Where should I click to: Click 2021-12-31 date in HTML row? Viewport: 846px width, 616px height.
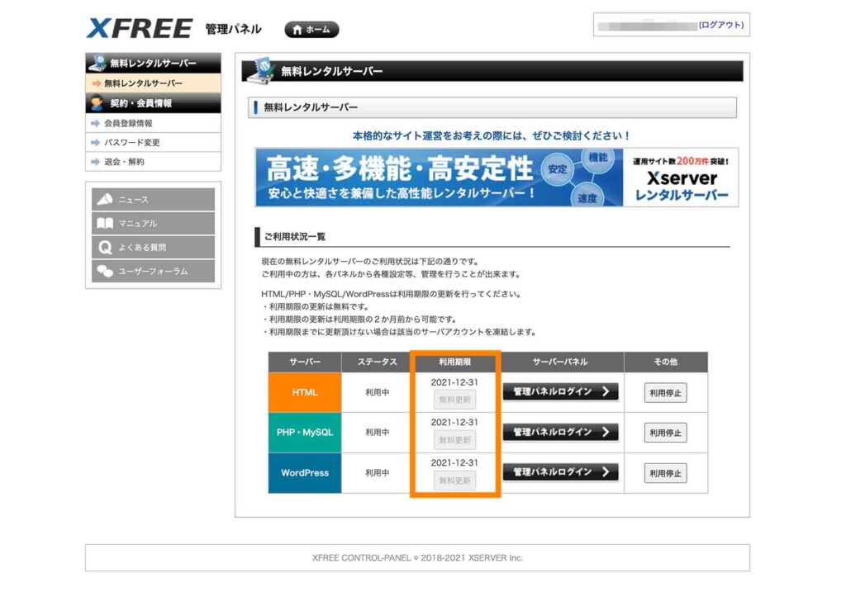[454, 381]
